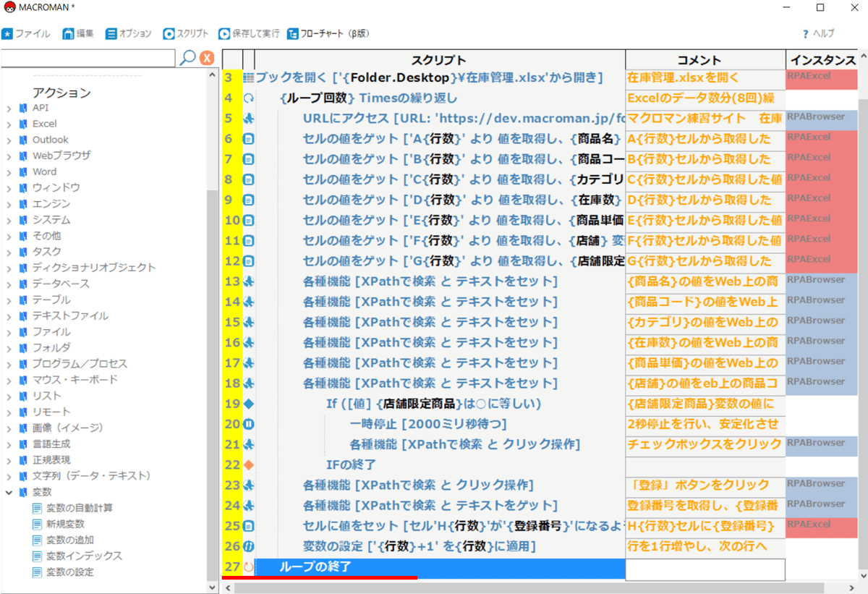Screen dimensions: 868x594
Task: Select 変数の自動計算 action
Action: [x=80, y=508]
